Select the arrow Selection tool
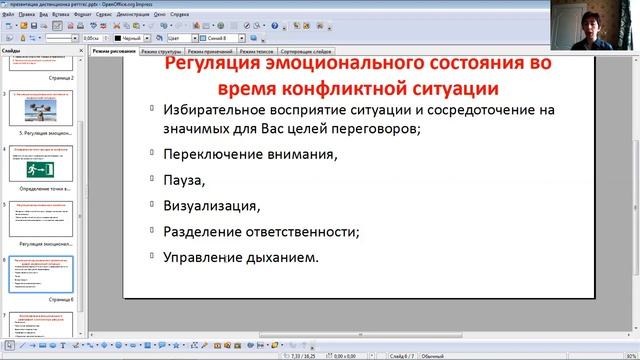This screenshot has width=640, height=360. 10,345
